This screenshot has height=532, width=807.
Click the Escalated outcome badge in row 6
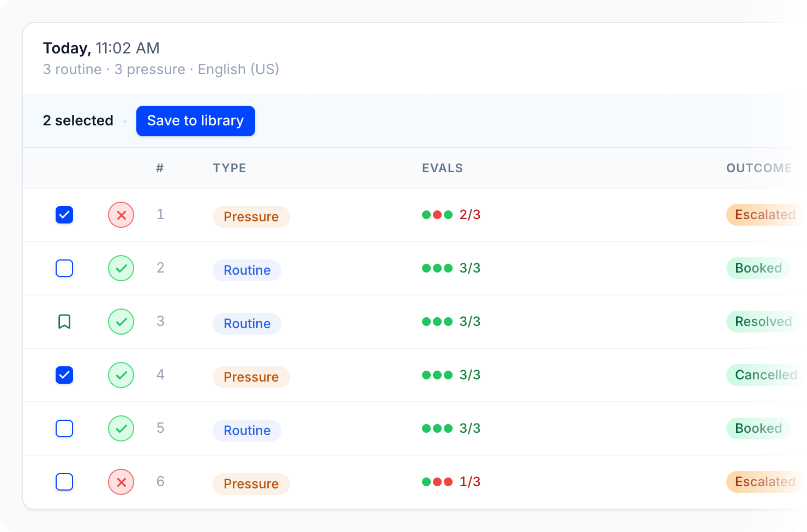pyautogui.click(x=766, y=482)
